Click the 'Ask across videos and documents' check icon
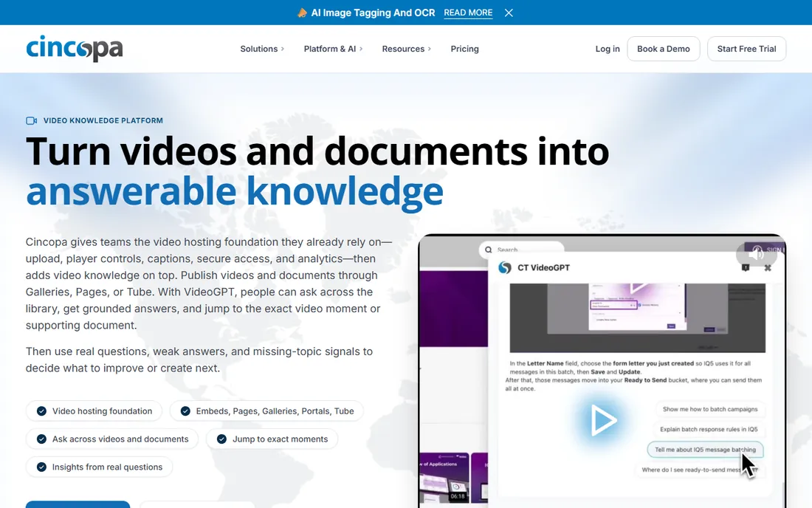Image resolution: width=812 pixels, height=508 pixels. [41, 439]
